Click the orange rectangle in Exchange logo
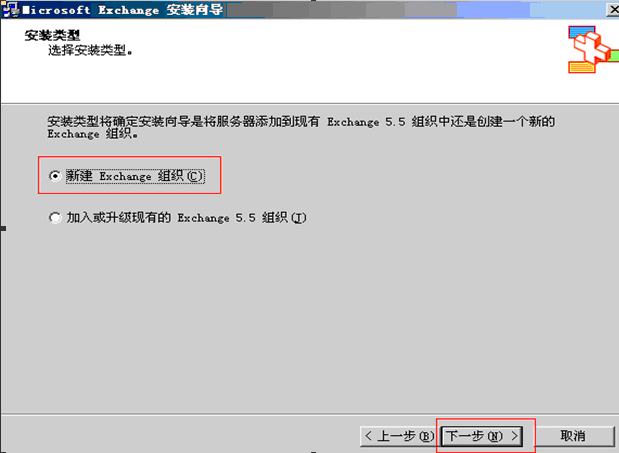This screenshot has height=453, width=619. pos(581,67)
